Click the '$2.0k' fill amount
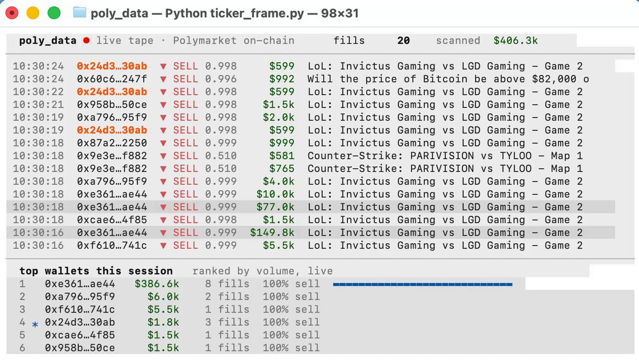 click(278, 118)
